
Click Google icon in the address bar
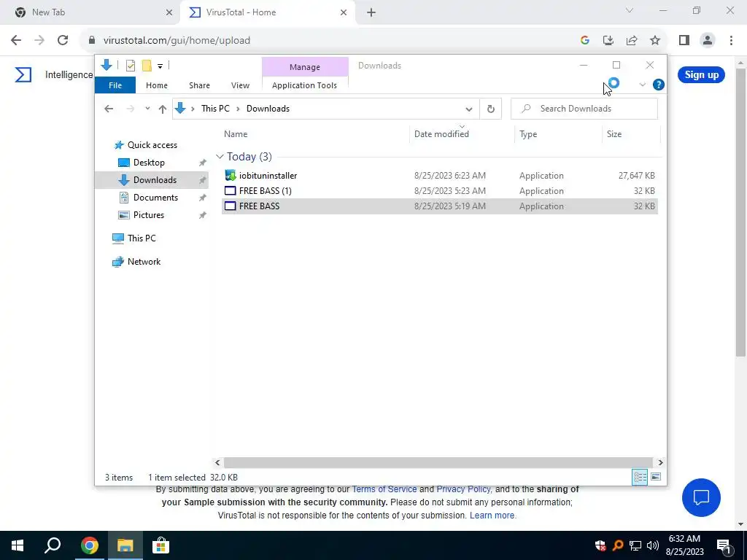pyautogui.click(x=585, y=41)
